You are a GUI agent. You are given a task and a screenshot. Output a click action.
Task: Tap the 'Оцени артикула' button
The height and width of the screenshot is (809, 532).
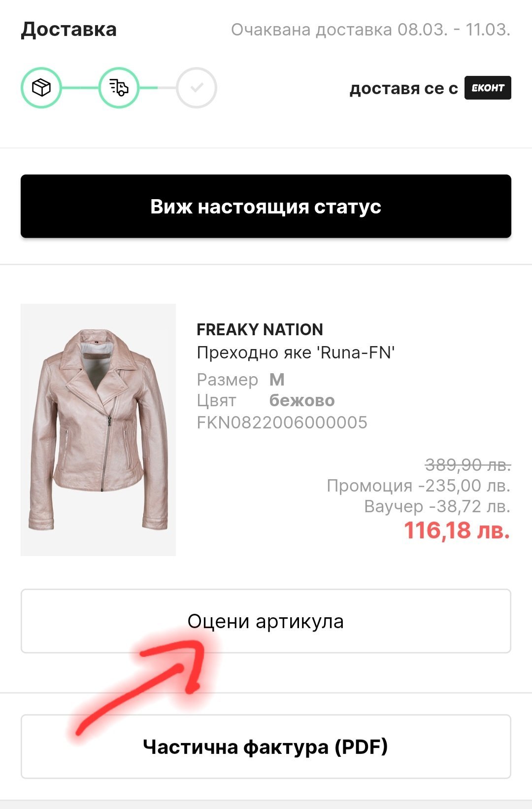click(266, 621)
